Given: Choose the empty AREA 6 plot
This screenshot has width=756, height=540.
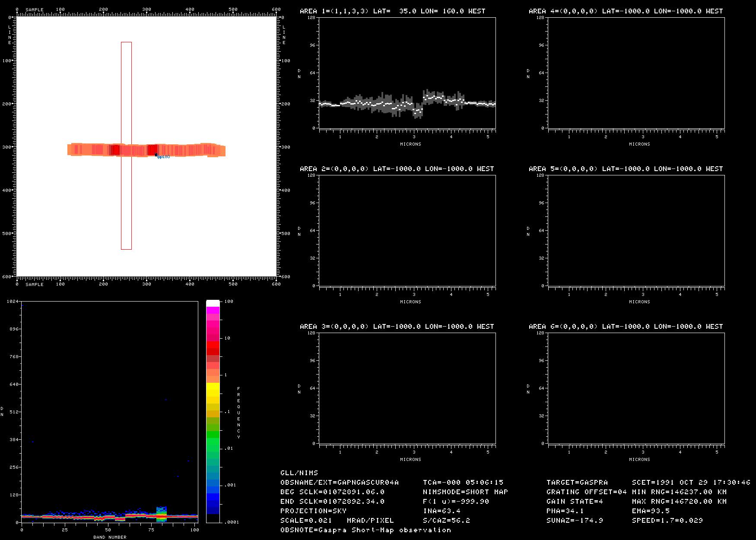Looking at the screenshot, I should [x=636, y=388].
